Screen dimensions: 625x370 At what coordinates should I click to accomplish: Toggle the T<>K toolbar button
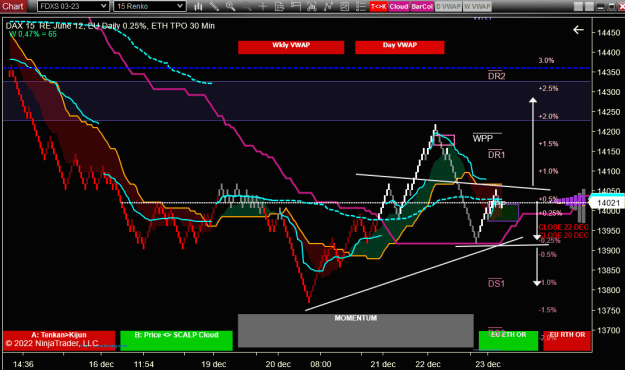point(378,6)
